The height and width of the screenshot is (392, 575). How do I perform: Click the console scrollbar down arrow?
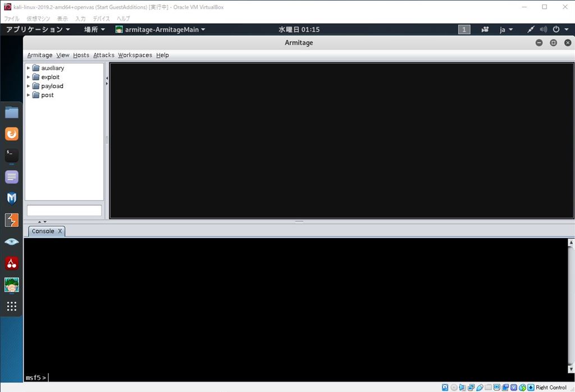coord(571,370)
